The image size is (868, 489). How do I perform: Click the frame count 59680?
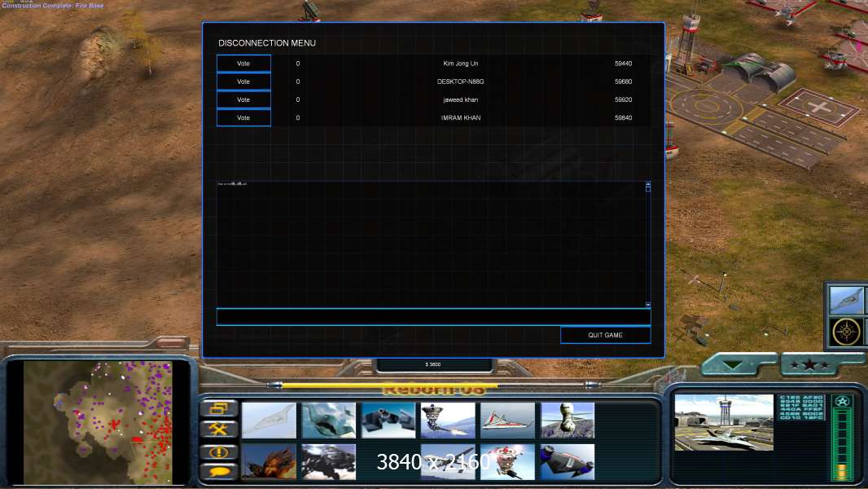[x=624, y=82]
